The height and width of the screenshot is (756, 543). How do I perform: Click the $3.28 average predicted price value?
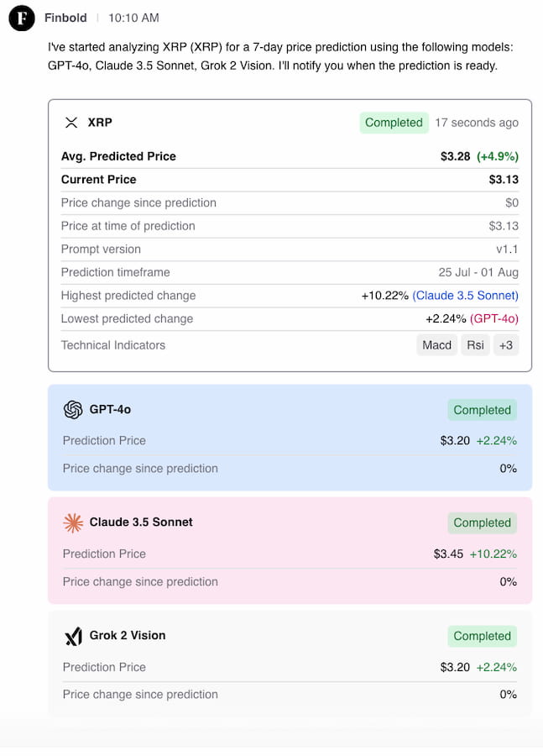coord(455,156)
